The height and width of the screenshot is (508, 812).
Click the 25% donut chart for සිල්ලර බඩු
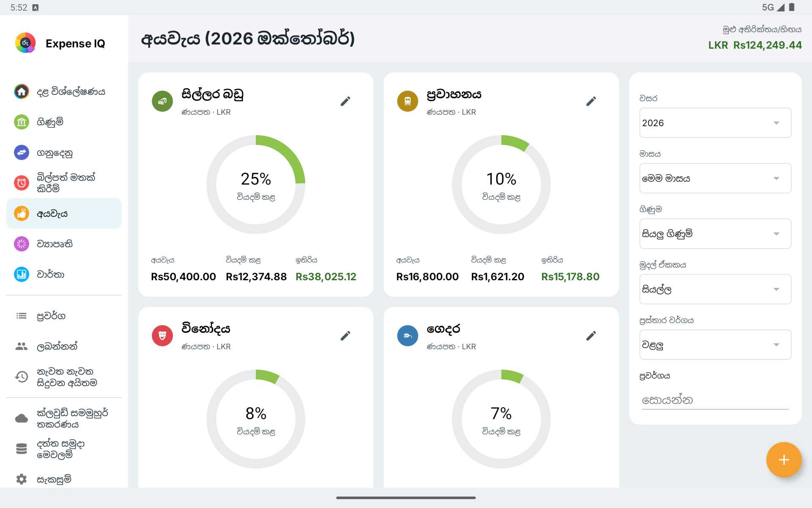pos(256,185)
